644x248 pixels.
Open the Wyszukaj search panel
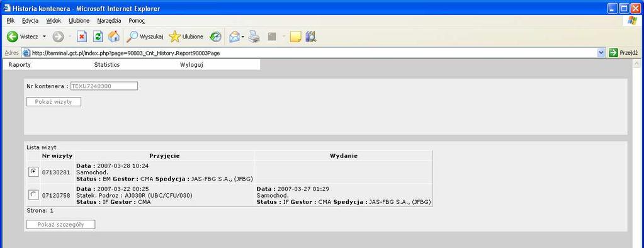pyautogui.click(x=145, y=37)
